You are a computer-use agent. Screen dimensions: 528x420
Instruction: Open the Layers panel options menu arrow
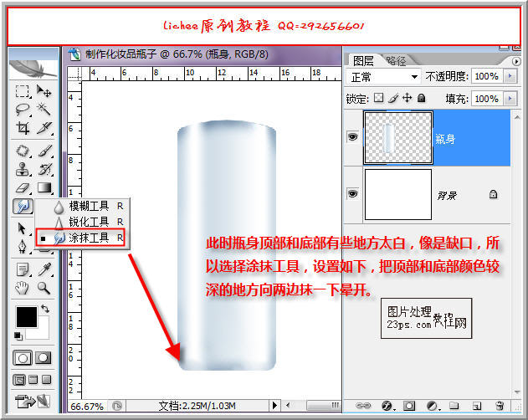coord(516,61)
